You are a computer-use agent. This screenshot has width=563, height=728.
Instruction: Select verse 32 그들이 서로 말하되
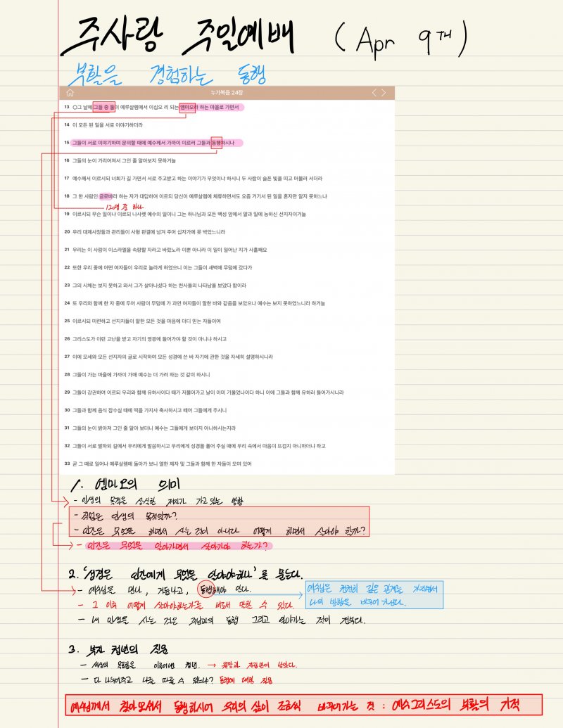coord(195,446)
